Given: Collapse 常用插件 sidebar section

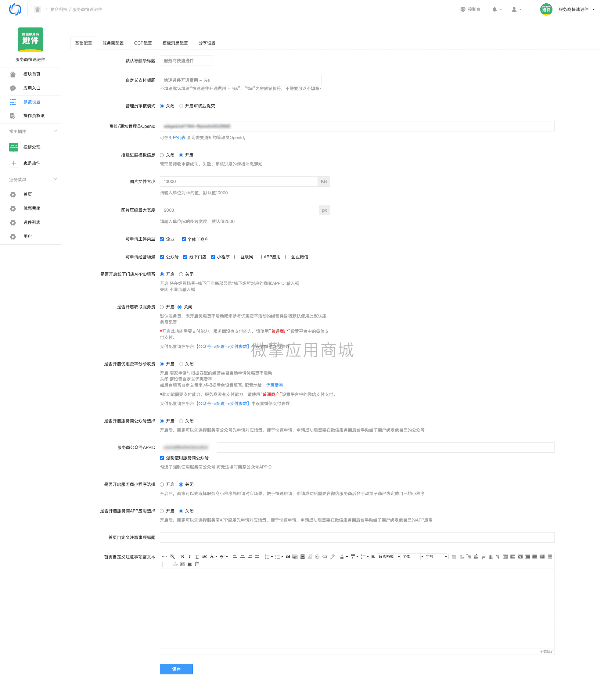Looking at the screenshot, I should coord(56,131).
